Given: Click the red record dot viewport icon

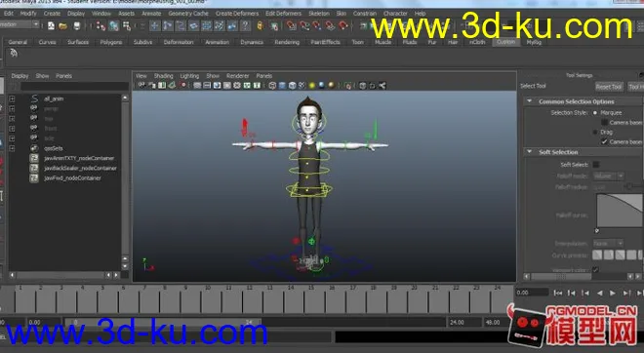Looking at the screenshot, I should point(182,86).
